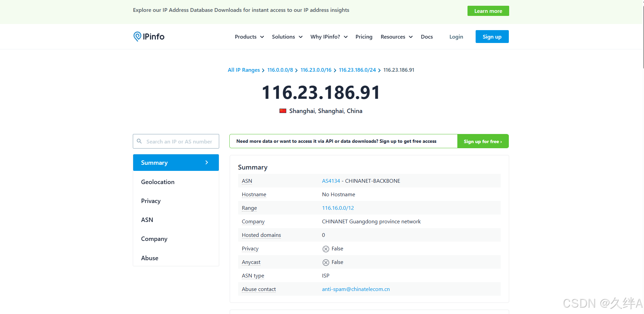Click the Company label in Summary table
This screenshot has width=644, height=314.
coord(253,221)
